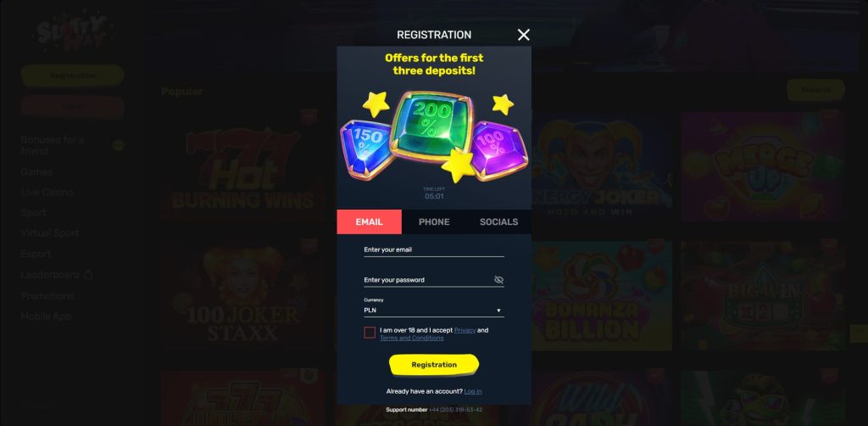Switch to the PHONE tab
Screen dimensions: 868x426
pyautogui.click(x=434, y=221)
